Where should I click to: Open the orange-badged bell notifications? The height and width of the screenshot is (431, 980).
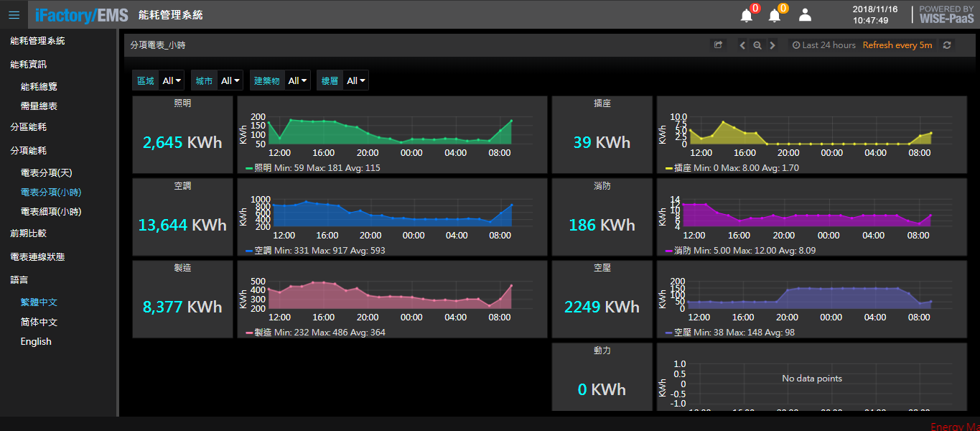tap(775, 14)
